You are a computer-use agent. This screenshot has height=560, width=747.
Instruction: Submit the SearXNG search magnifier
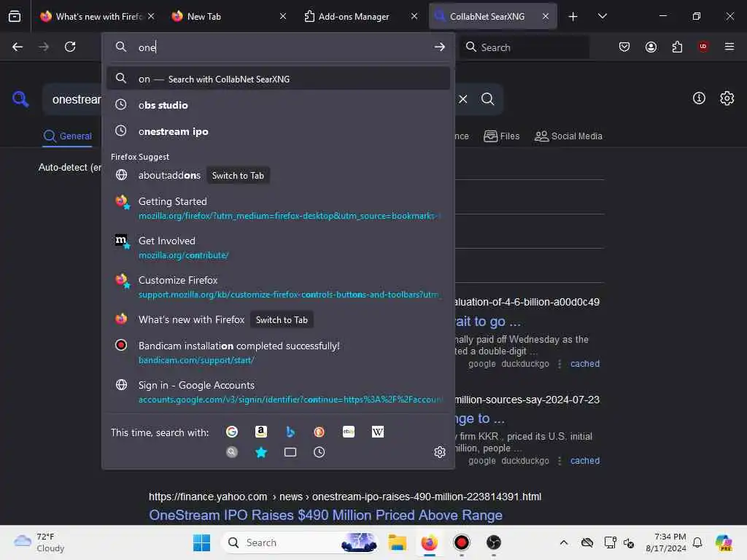coord(488,99)
